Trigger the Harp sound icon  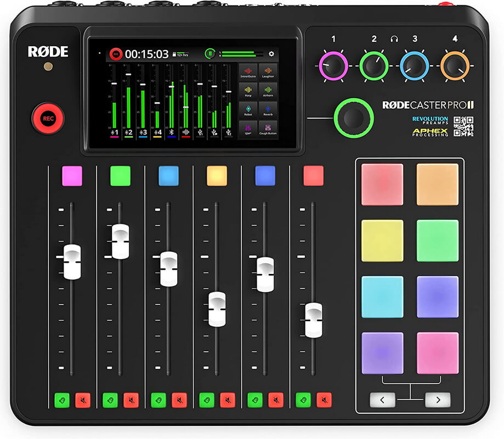click(248, 90)
